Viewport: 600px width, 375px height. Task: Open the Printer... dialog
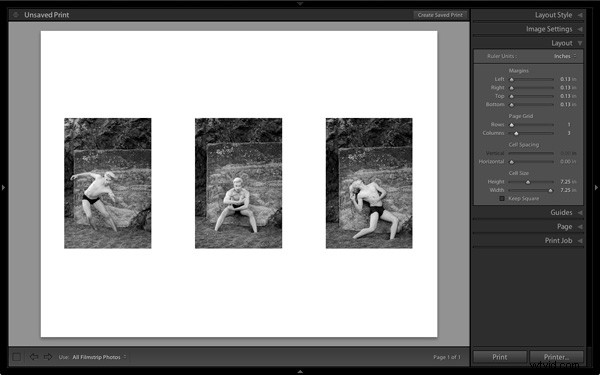[556, 357]
